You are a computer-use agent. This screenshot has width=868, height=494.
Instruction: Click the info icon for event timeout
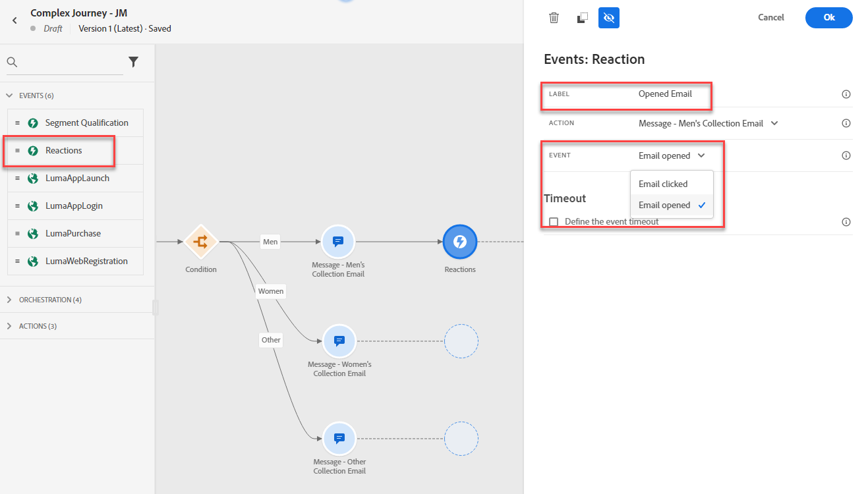pos(846,222)
